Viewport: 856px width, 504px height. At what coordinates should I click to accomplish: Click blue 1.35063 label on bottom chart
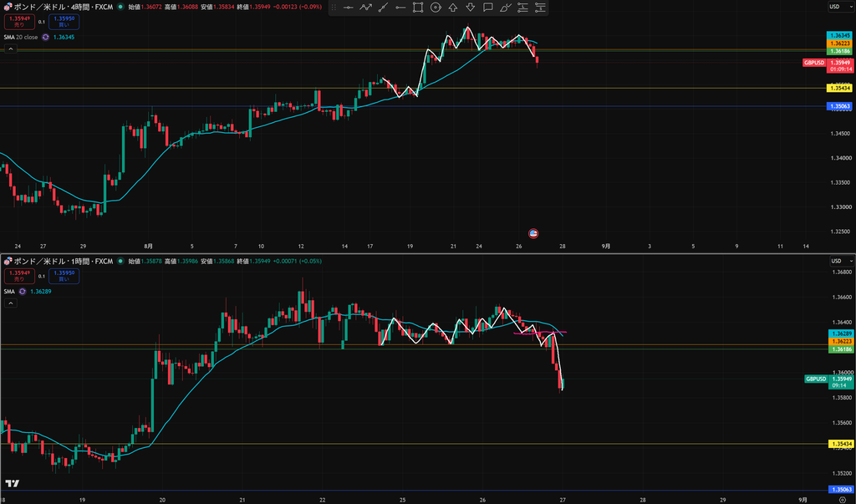(x=841, y=489)
